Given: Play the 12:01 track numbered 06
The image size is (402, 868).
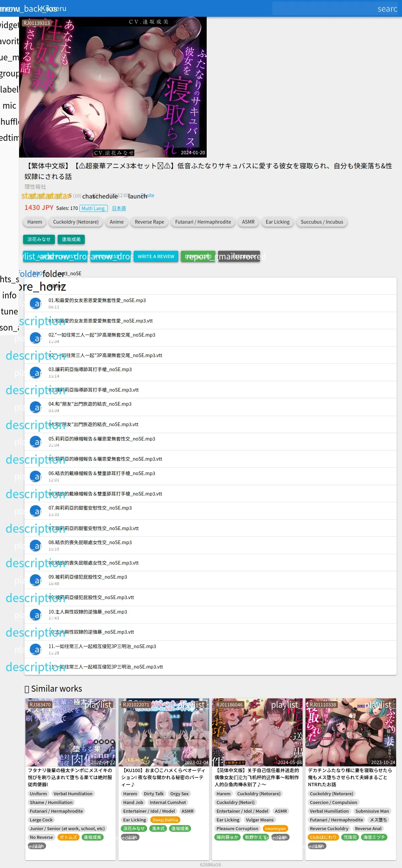Looking at the screenshot, I should (x=36, y=476).
